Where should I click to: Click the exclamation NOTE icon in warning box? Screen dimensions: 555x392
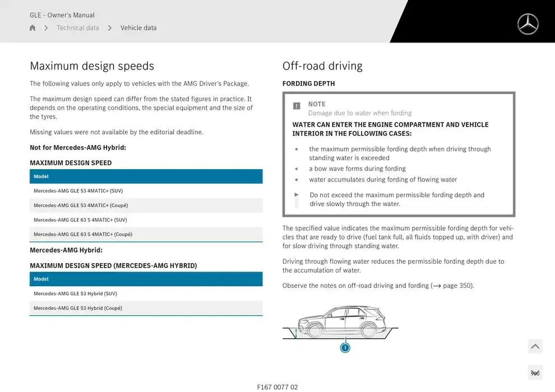point(295,104)
